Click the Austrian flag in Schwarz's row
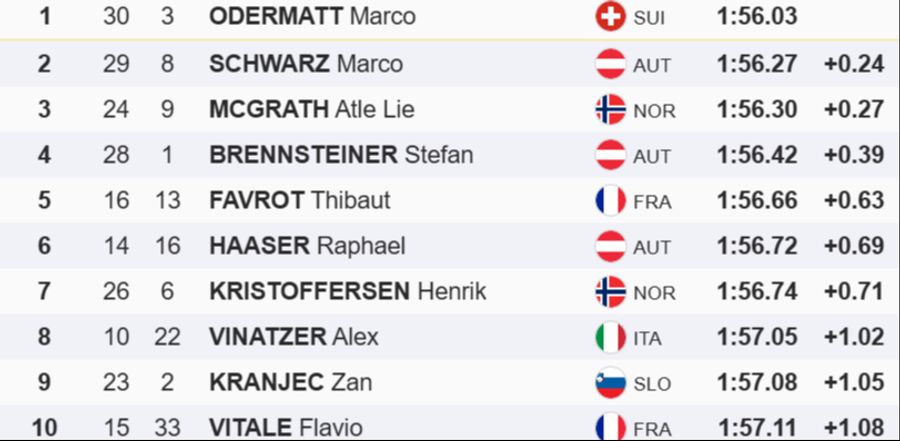Image resolution: width=900 pixels, height=441 pixels. pyautogui.click(x=610, y=64)
